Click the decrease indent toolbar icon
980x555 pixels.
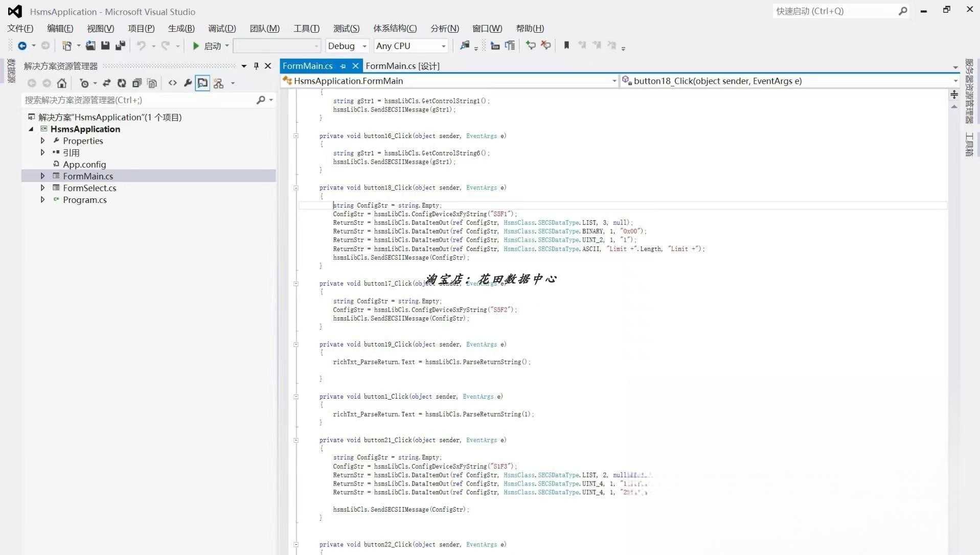click(495, 46)
